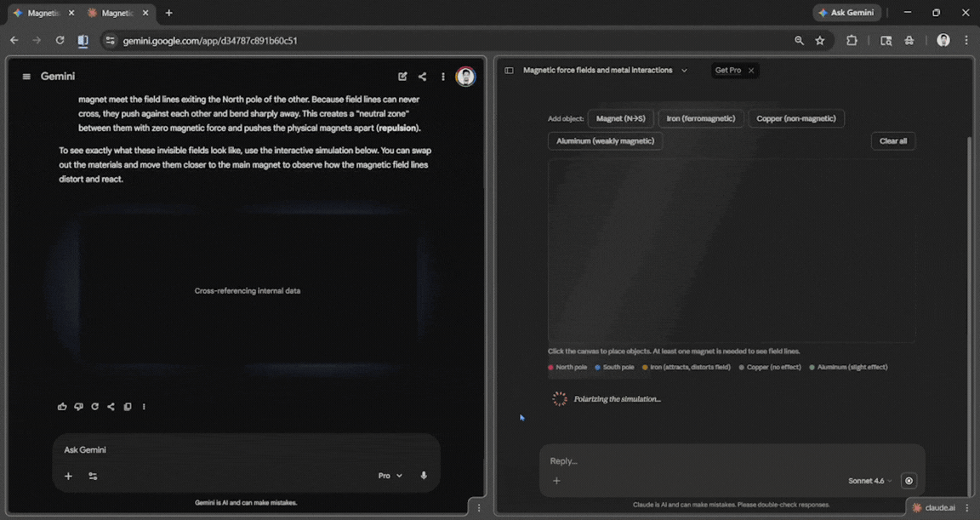Screen dimensions: 980x520
Task: Click the Claude Reply input field
Action: click(x=732, y=460)
